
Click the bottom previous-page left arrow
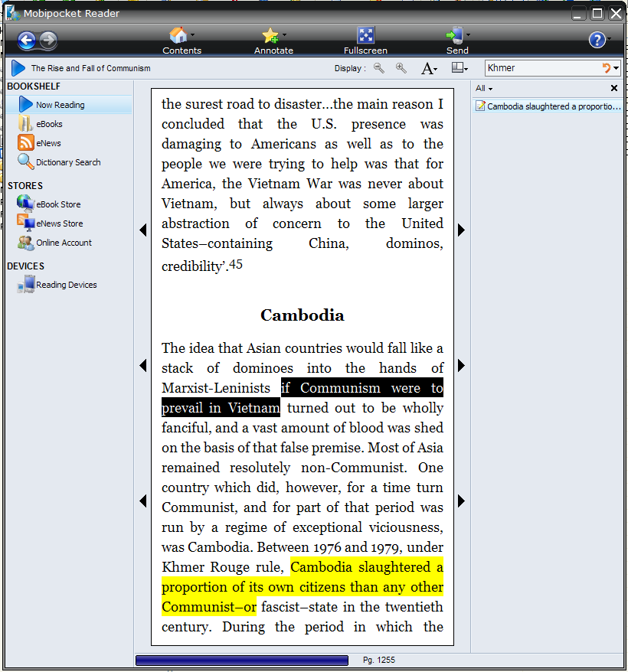pos(143,501)
